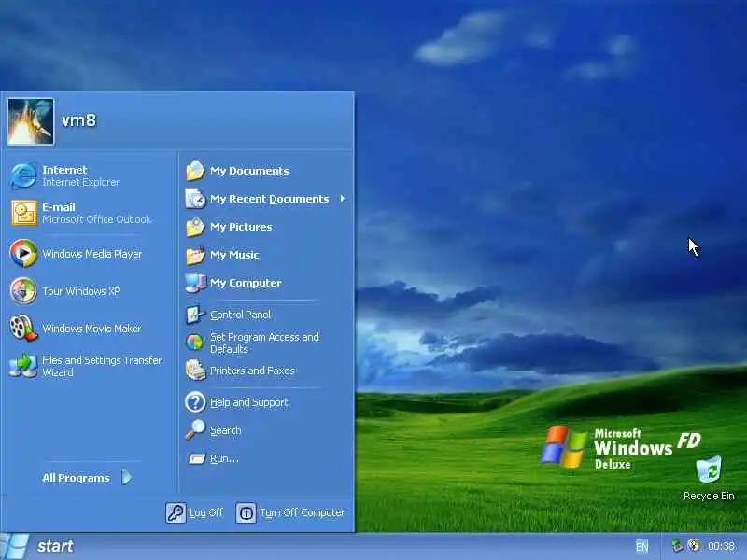
Task: Click the My Pictures label text
Action: (241, 227)
